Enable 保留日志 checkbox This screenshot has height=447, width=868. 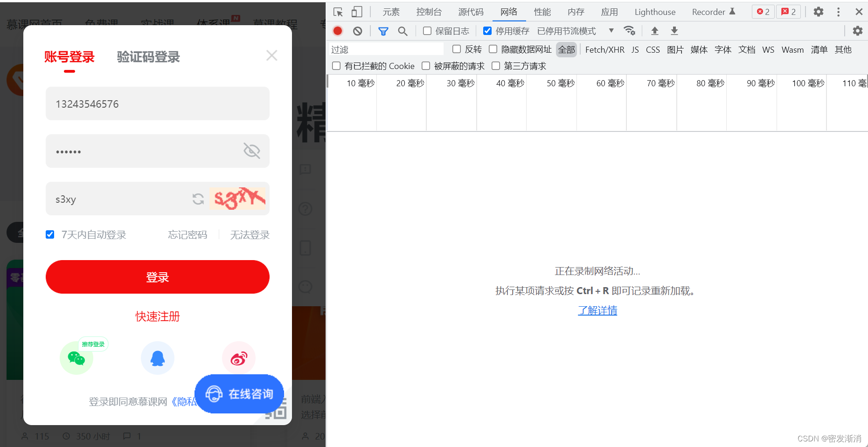click(427, 31)
